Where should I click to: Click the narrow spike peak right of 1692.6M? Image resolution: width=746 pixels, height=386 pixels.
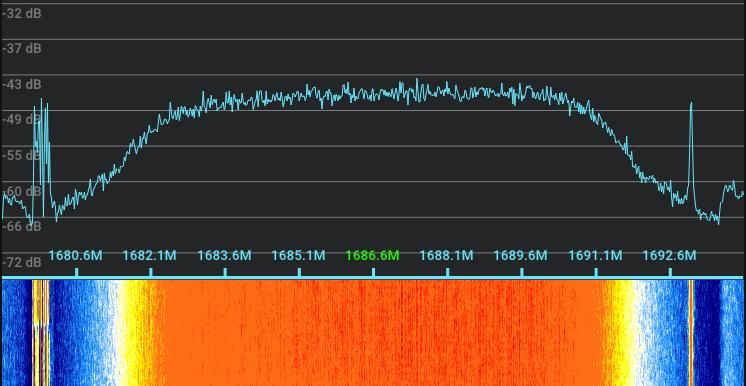point(691,103)
